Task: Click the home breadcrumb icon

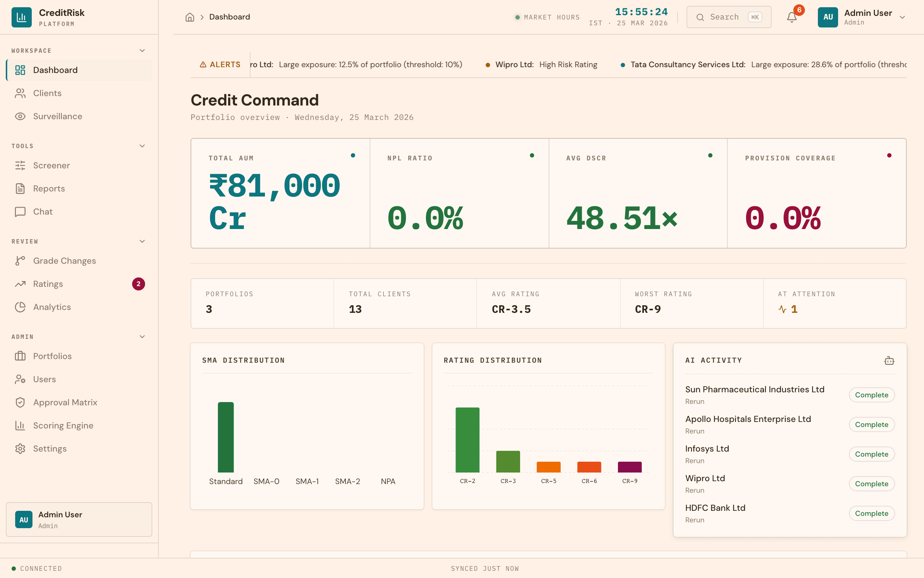Action: 190,17
